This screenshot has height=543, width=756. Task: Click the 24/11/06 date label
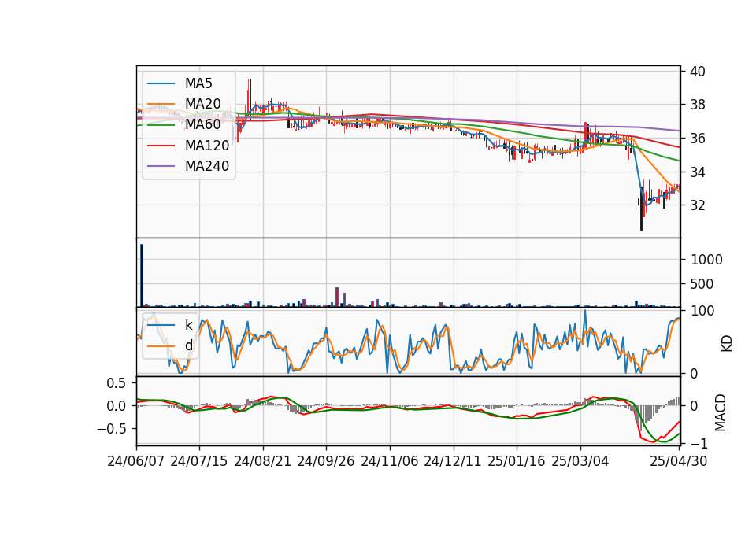[x=390, y=461]
